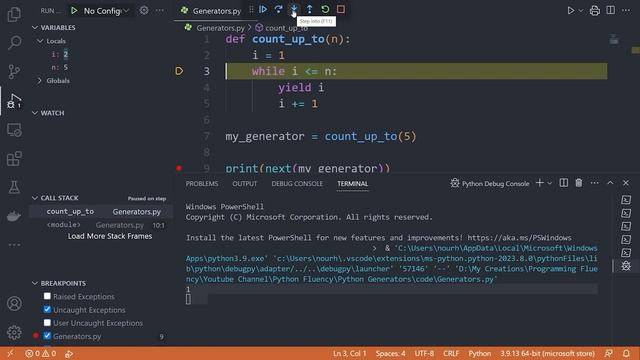Image resolution: width=640 pixels, height=360 pixels.
Task: Toggle Uncaught Exceptions breakpoint checkbox
Action: click(x=47, y=309)
